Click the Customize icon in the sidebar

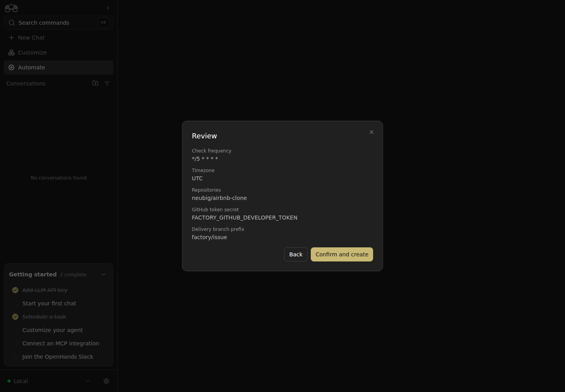(11, 53)
